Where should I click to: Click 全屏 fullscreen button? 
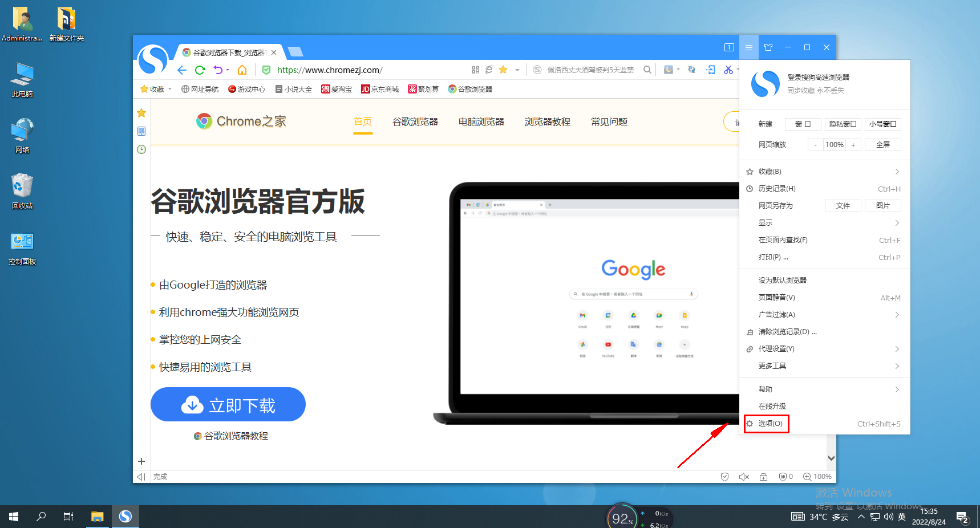click(x=882, y=145)
